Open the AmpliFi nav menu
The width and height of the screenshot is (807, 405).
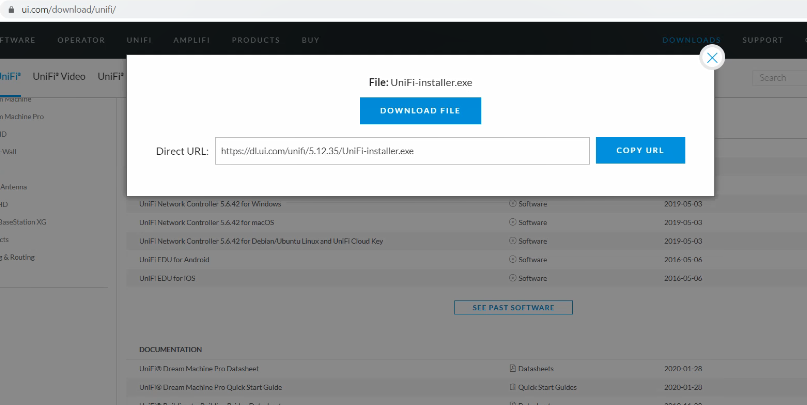click(191, 40)
